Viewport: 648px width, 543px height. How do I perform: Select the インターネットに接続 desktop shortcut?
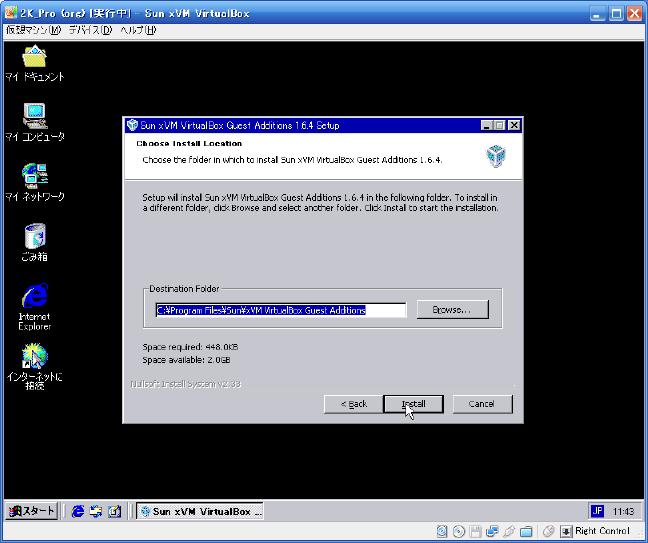pyautogui.click(x=35, y=367)
